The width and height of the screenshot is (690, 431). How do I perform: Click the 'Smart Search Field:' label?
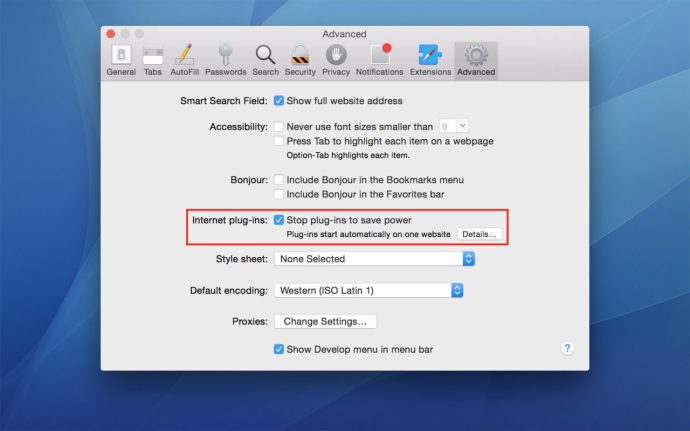(x=224, y=101)
